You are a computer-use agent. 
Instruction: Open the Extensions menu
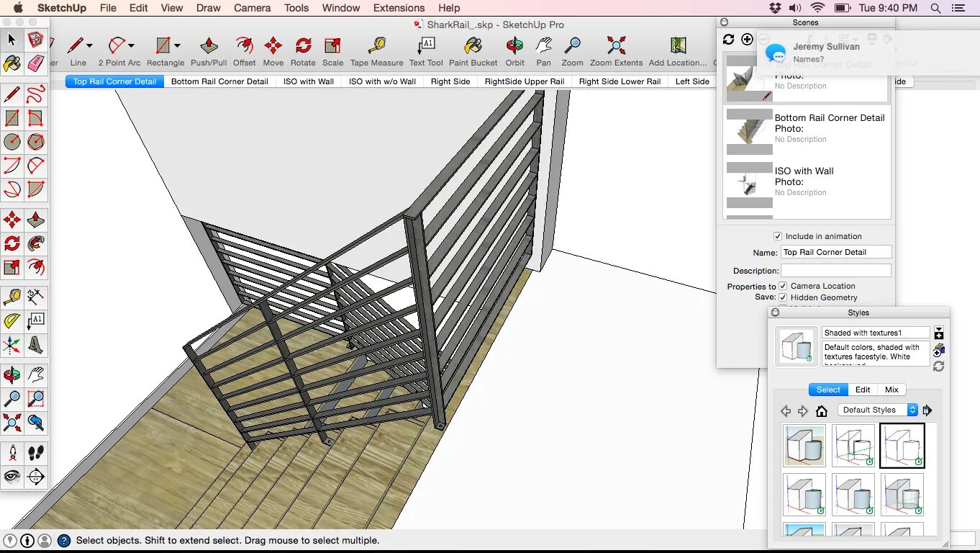pos(399,8)
